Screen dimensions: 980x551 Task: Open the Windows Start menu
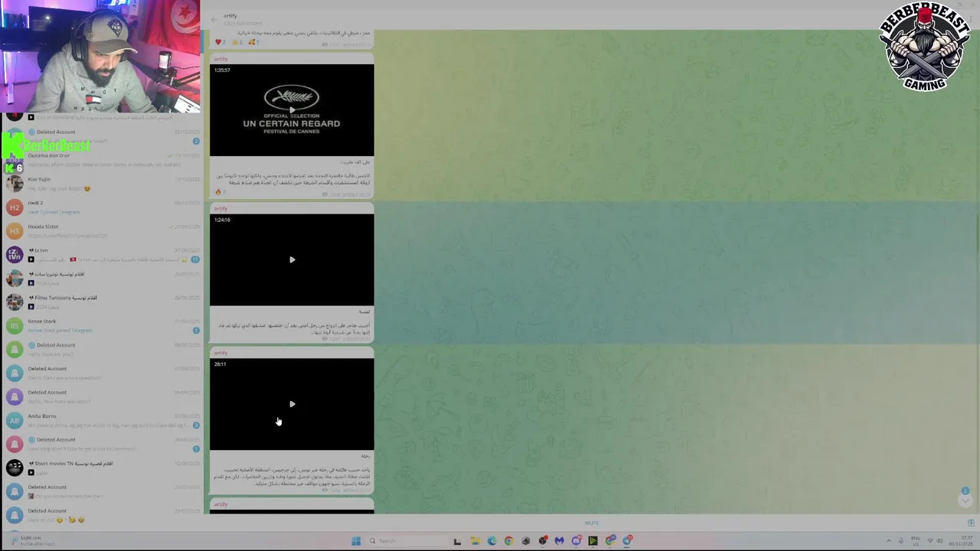(x=356, y=541)
